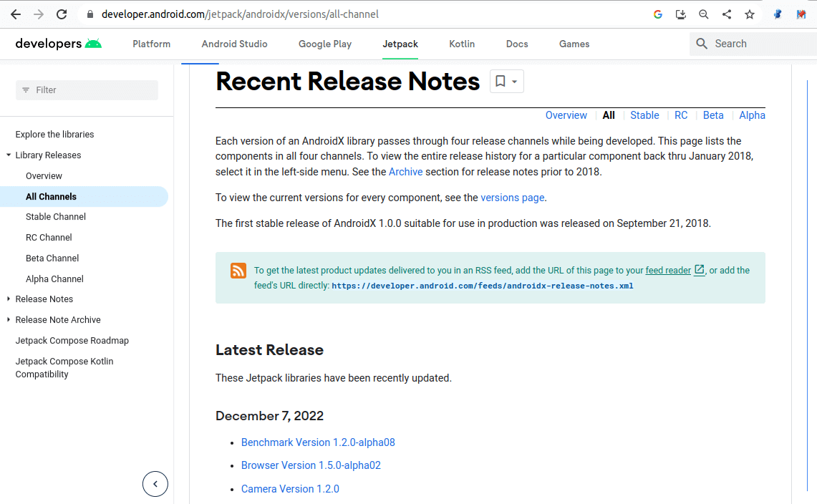This screenshot has height=504, width=817.
Task: Click the zoom icon in address bar
Action: pyautogui.click(x=703, y=14)
